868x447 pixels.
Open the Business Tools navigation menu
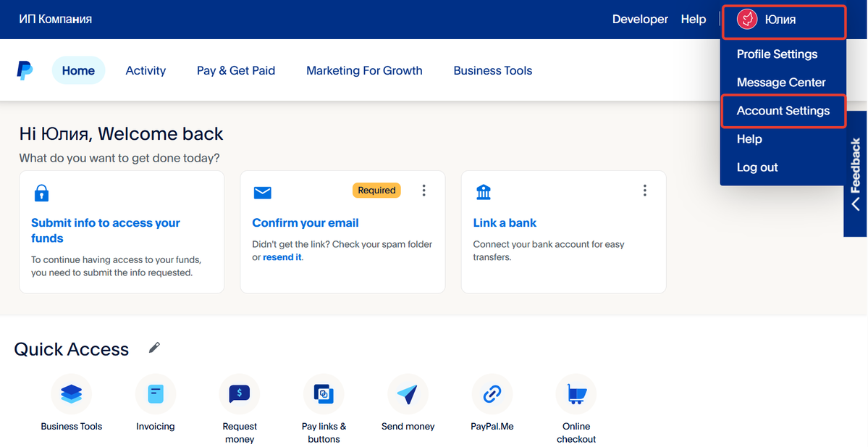click(493, 70)
